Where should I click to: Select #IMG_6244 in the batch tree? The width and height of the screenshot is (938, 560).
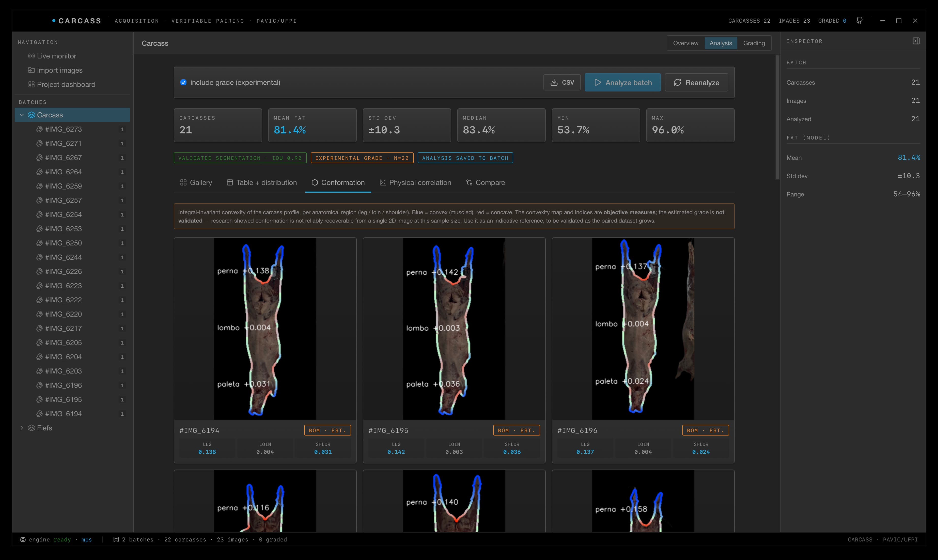72,257
